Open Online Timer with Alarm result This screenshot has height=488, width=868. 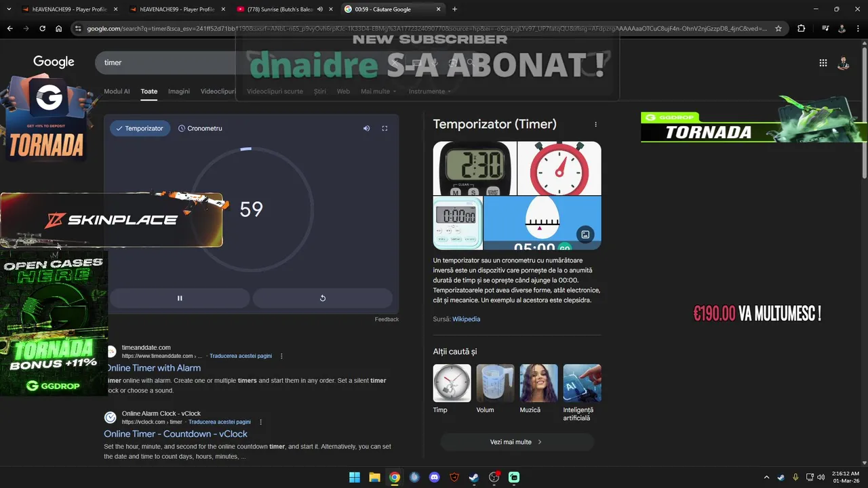154,368
